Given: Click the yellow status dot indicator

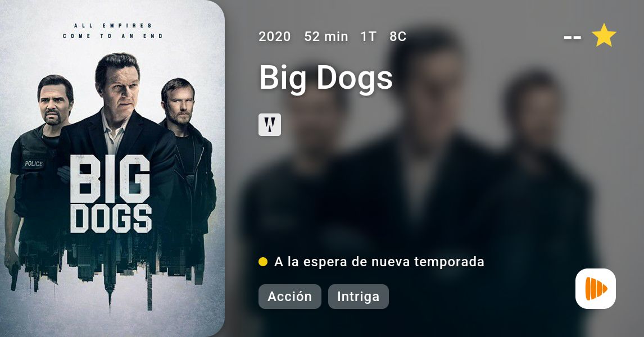Looking at the screenshot, I should [263, 262].
